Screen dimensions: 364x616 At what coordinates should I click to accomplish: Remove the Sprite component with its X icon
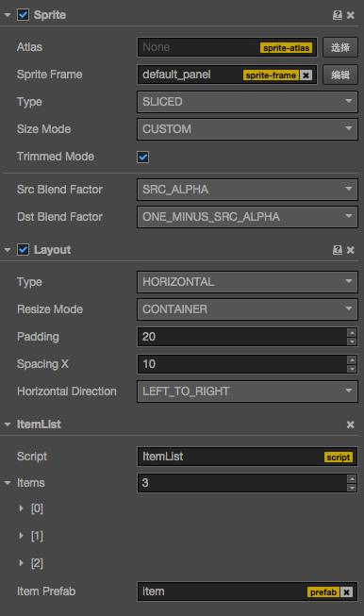[x=351, y=15]
